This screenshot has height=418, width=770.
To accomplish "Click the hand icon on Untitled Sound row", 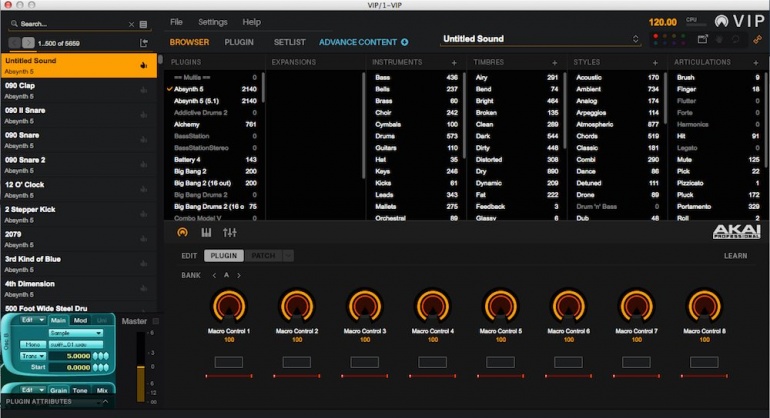I will [143, 65].
